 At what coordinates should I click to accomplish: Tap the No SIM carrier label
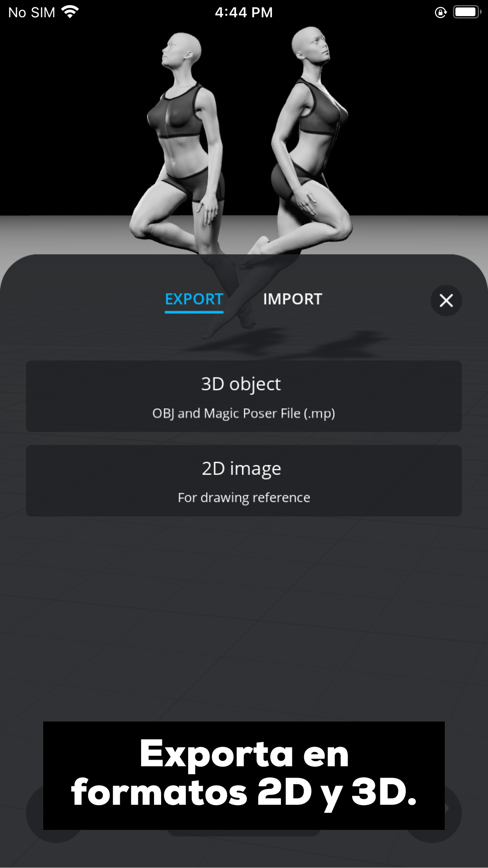click(x=32, y=13)
